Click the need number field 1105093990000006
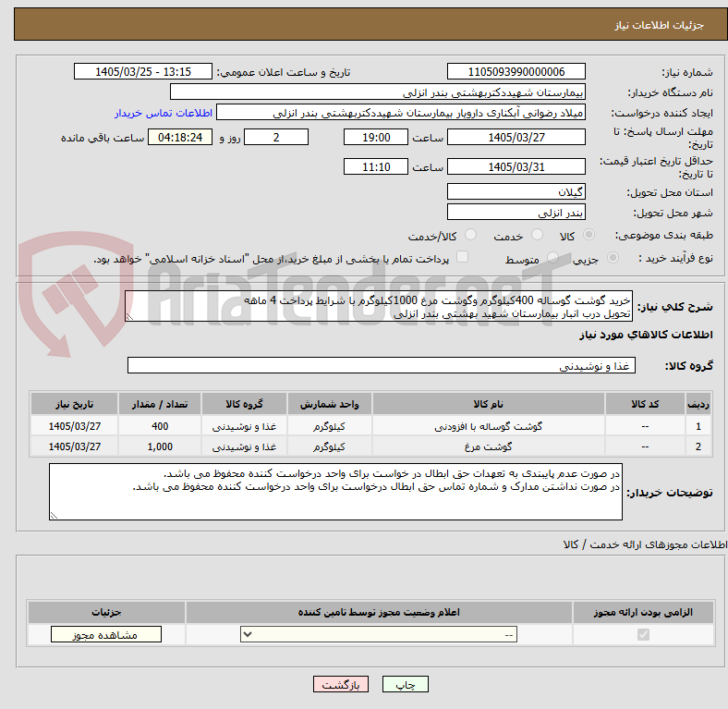The width and height of the screenshot is (728, 709). point(516,71)
